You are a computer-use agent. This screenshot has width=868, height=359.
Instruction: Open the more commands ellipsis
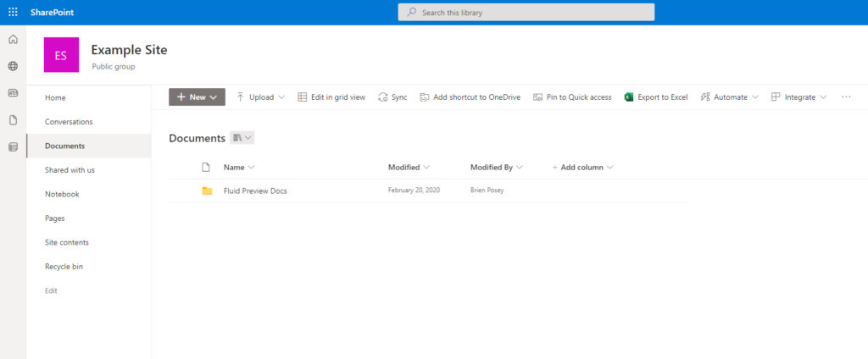click(x=846, y=97)
